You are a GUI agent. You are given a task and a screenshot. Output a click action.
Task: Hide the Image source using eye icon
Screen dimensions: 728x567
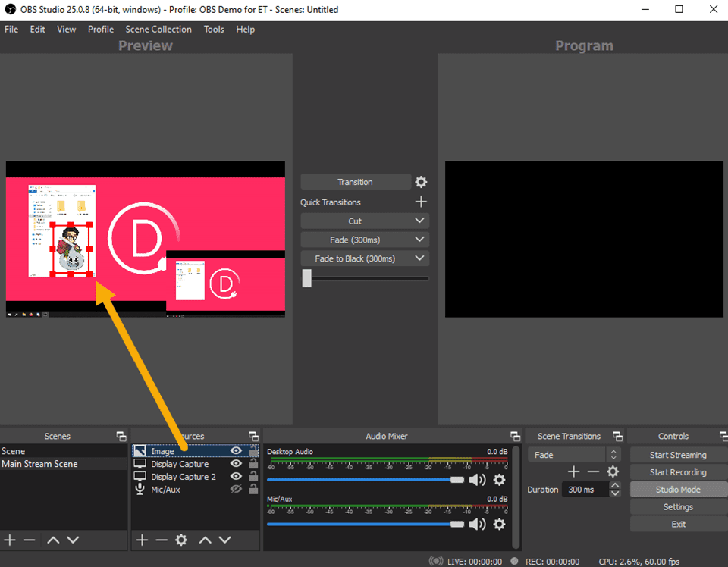(x=236, y=451)
